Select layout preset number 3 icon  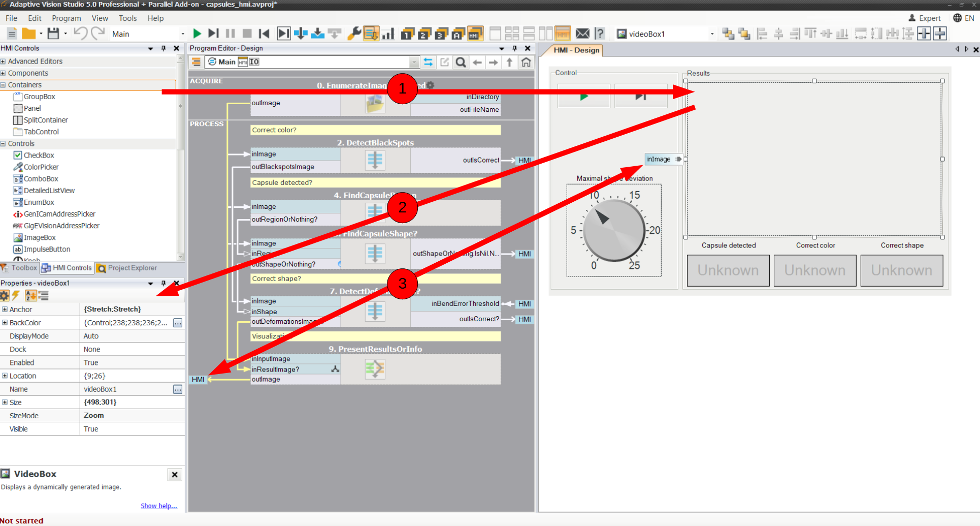[x=441, y=34]
